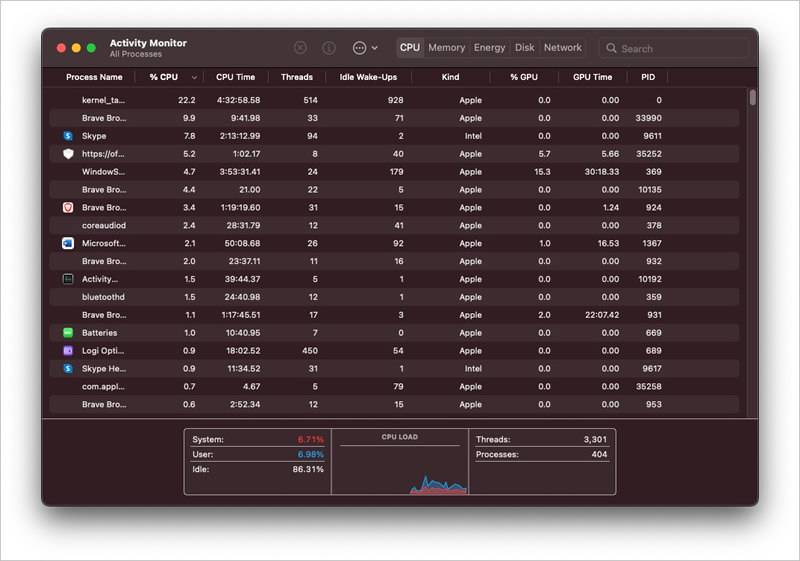Screen dimensions: 800x561
Task: Click the vertical scrollbar of the process list
Action: pos(753,97)
